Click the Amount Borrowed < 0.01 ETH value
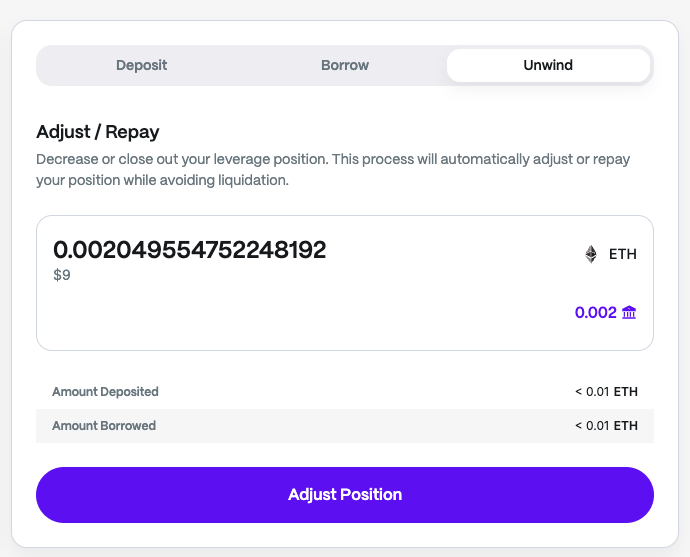The width and height of the screenshot is (690, 557). [x=605, y=425]
